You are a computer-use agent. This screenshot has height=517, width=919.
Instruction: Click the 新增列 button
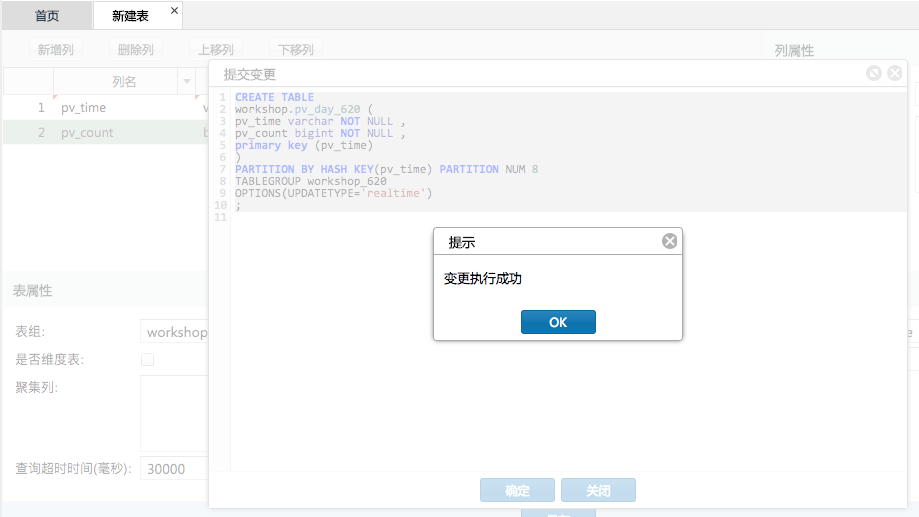pyautogui.click(x=56, y=50)
